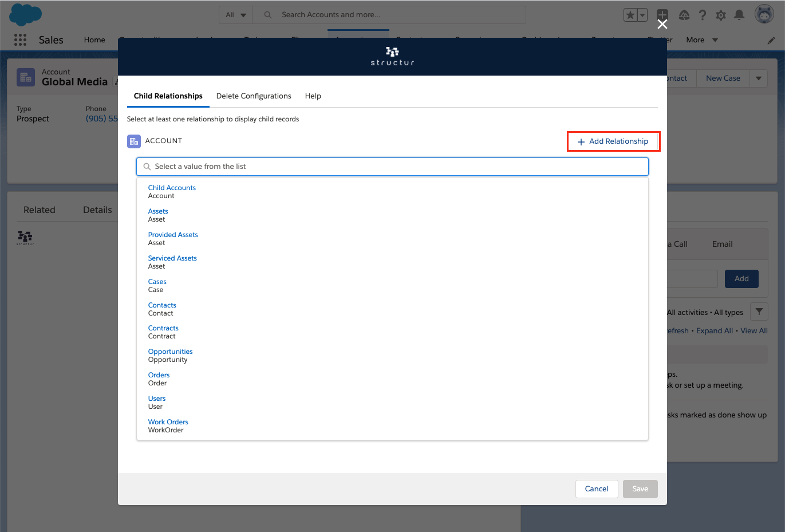Image resolution: width=785 pixels, height=532 pixels.
Task: Select the Users relationship option
Action: pos(392,403)
